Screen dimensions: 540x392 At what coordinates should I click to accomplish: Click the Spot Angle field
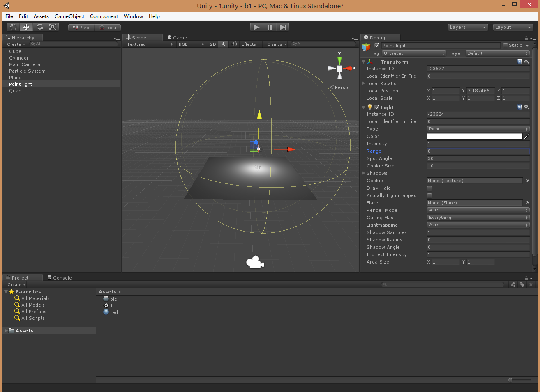[x=478, y=158]
